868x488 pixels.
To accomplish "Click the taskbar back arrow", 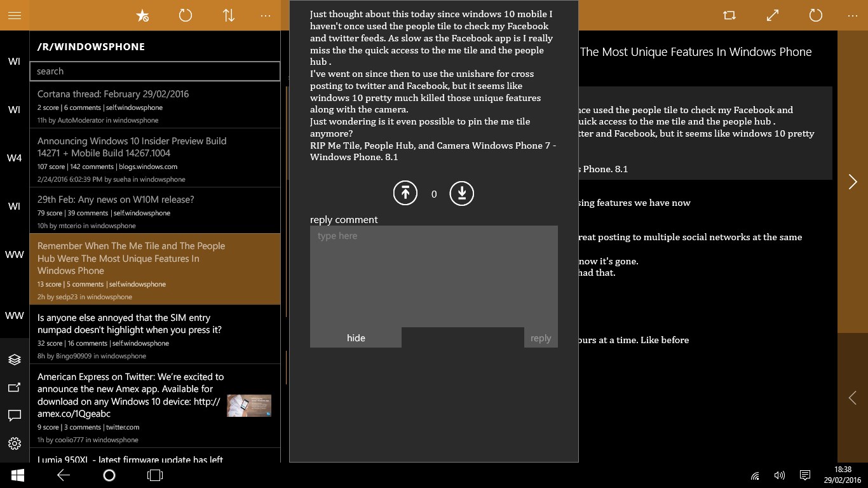I will coord(63,475).
